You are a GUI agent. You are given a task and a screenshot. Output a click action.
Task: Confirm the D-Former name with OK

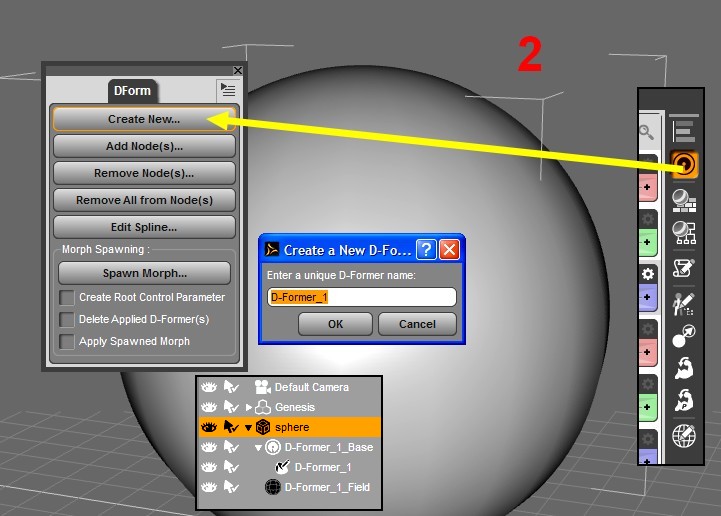335,324
